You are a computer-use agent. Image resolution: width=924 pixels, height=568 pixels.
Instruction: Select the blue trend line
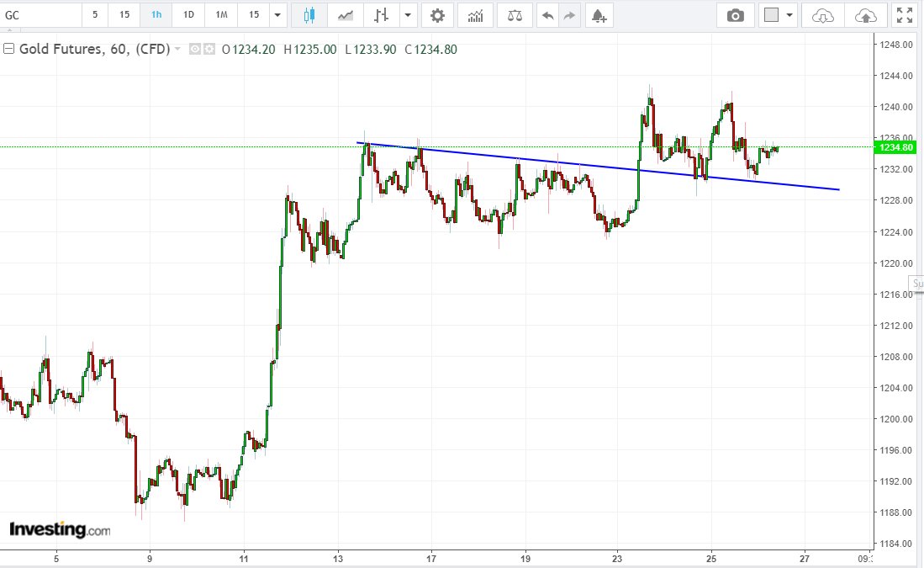[598, 167]
